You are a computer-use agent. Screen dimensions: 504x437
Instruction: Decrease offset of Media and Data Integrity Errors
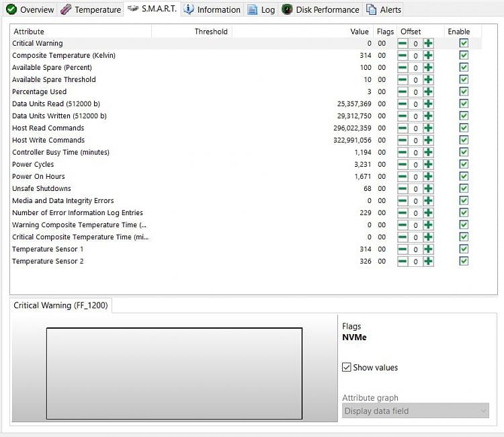(403, 201)
